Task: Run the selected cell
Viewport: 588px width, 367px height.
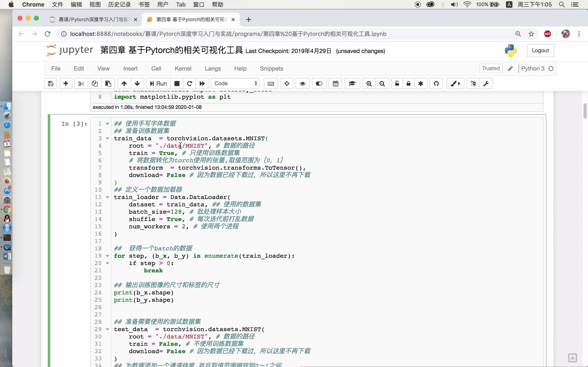Action: (x=158, y=84)
